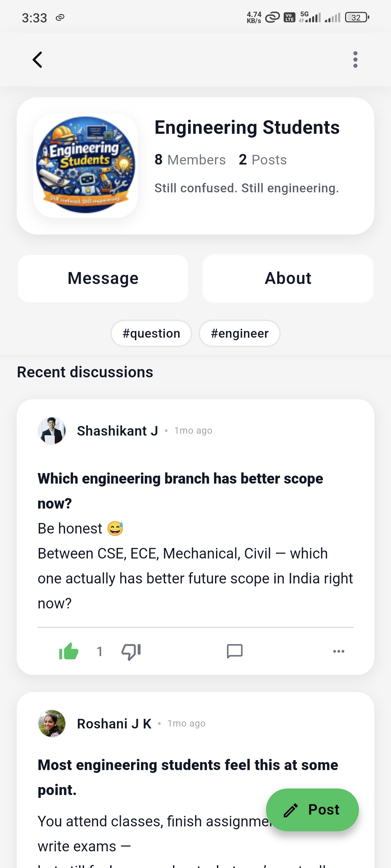Open comments on Shashikant's post

click(235, 651)
